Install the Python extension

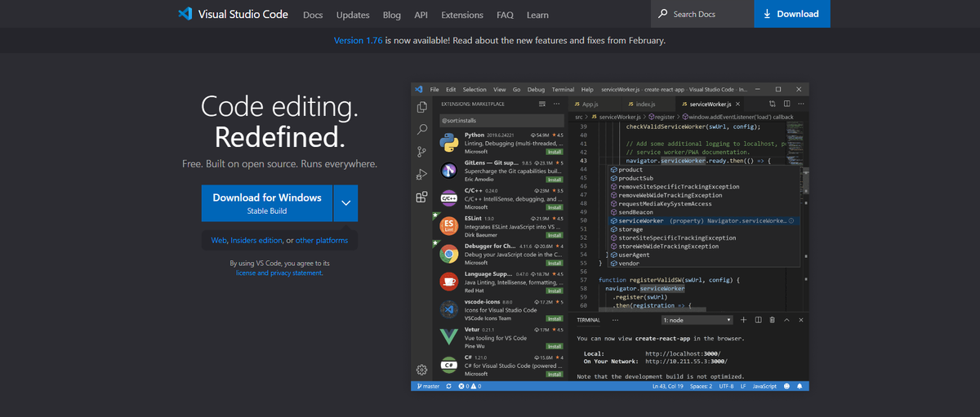pyautogui.click(x=555, y=152)
